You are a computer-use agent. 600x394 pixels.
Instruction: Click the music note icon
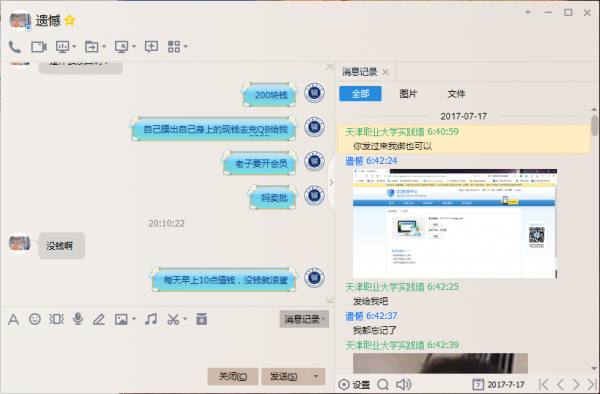151,319
